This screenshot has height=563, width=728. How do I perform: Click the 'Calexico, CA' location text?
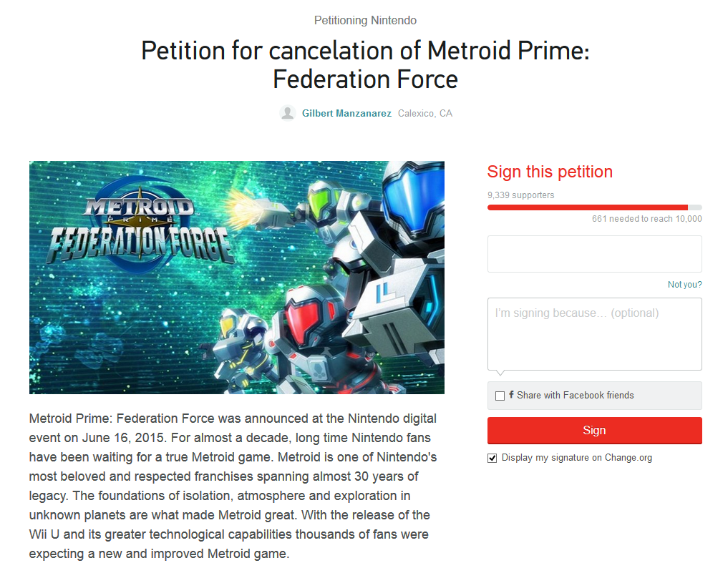425,113
